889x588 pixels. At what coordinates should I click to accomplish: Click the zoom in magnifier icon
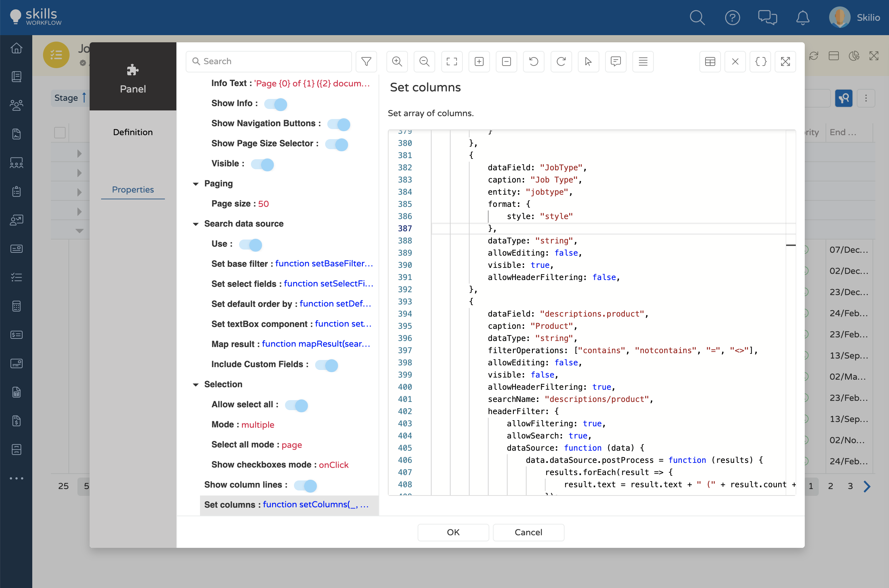point(397,61)
